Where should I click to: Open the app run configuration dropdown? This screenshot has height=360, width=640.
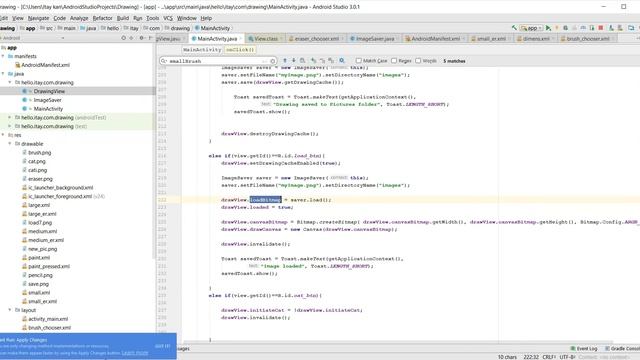pos(531,28)
